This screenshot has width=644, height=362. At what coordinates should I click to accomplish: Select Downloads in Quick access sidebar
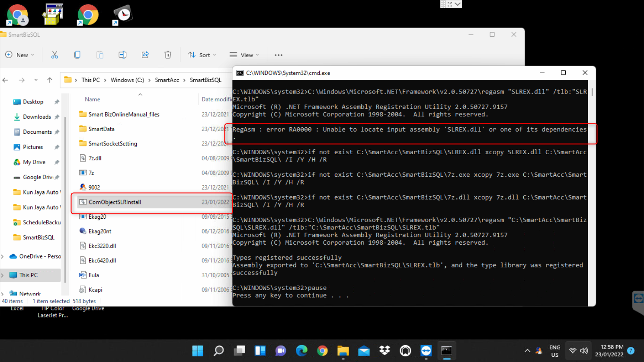click(x=37, y=117)
